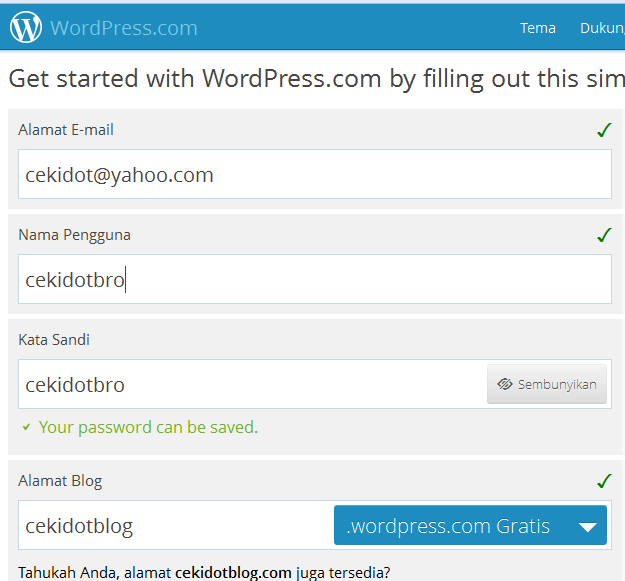Click the 'Your password can be saved' message
Viewport: 625px width, 581px height.
point(148,428)
